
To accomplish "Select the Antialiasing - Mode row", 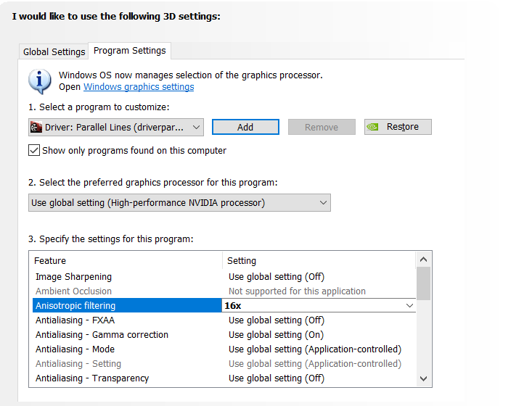I will (75, 349).
